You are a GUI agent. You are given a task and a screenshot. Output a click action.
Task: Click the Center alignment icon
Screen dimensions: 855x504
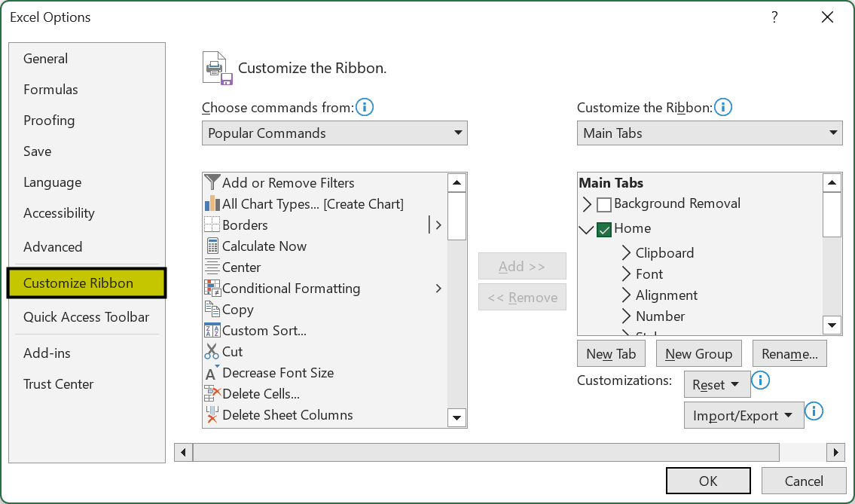tap(212, 267)
